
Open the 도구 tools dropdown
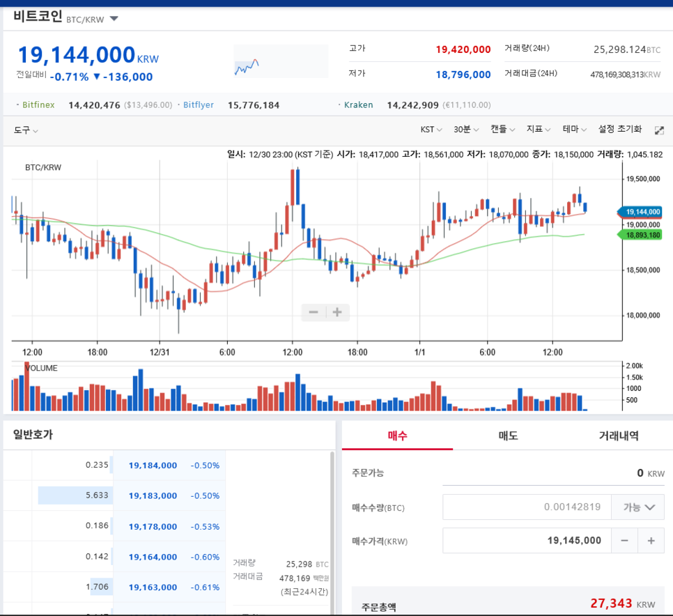[25, 130]
